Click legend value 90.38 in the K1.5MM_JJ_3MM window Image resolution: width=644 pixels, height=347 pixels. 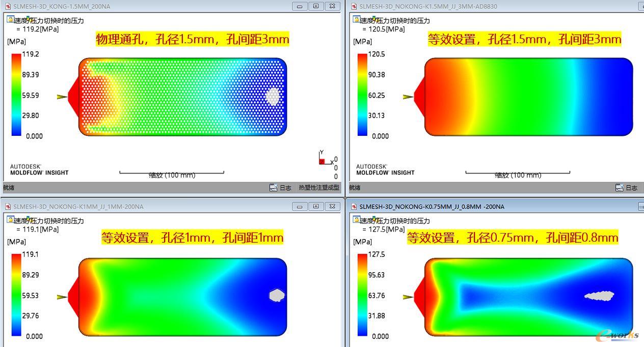(377, 74)
